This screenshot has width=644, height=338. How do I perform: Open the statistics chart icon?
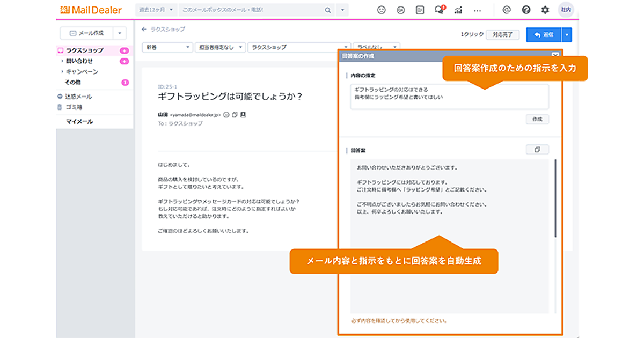(x=458, y=10)
